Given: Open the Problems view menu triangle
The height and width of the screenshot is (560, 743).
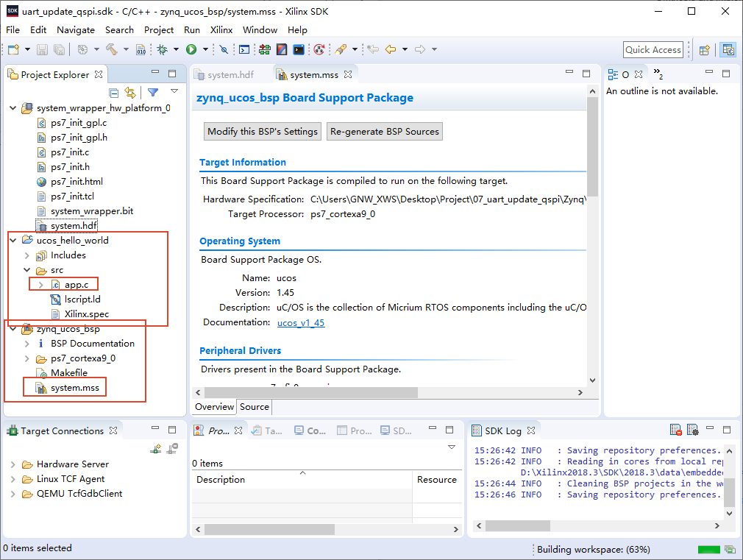Looking at the screenshot, I should point(452,447).
